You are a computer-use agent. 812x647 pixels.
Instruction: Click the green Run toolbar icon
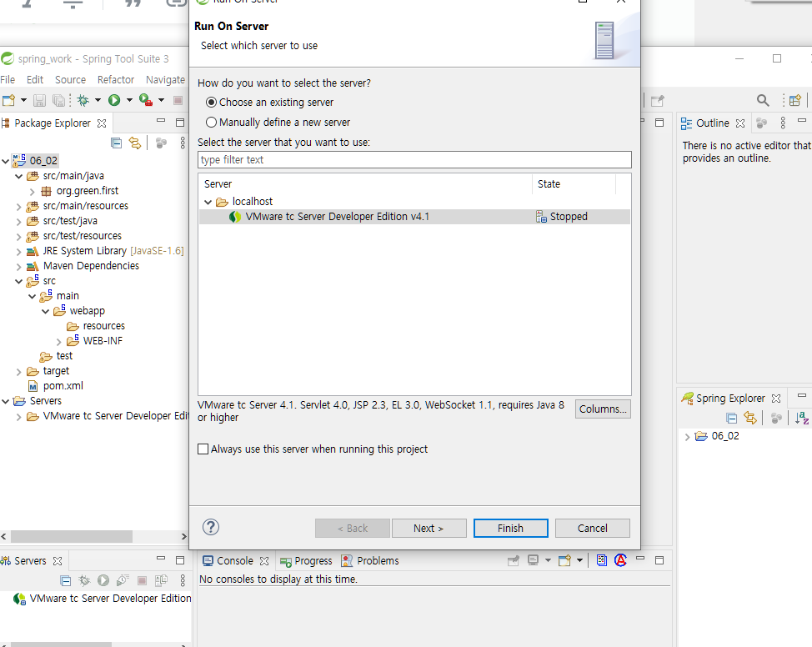tap(114, 100)
